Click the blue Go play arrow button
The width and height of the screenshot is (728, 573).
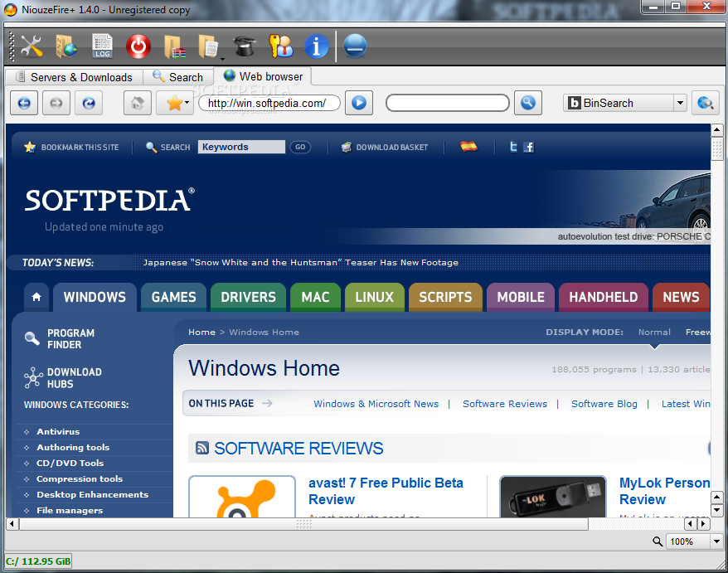pyautogui.click(x=359, y=103)
